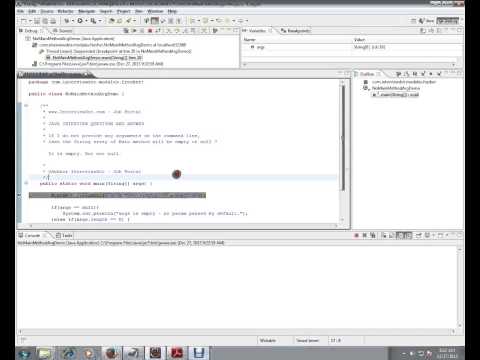Click the Run launch icon in main toolbar
480x360 pixels.
[80, 21]
